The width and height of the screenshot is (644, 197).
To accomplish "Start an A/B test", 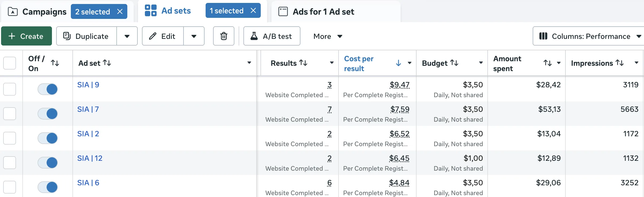I will [272, 36].
